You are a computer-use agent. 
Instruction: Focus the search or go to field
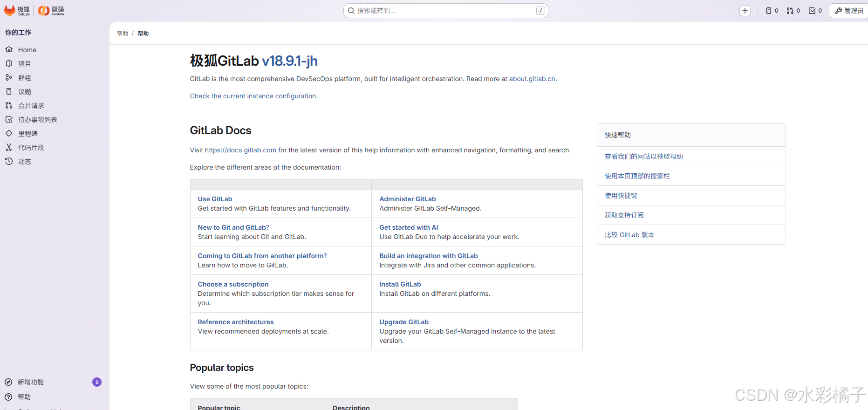pos(445,11)
